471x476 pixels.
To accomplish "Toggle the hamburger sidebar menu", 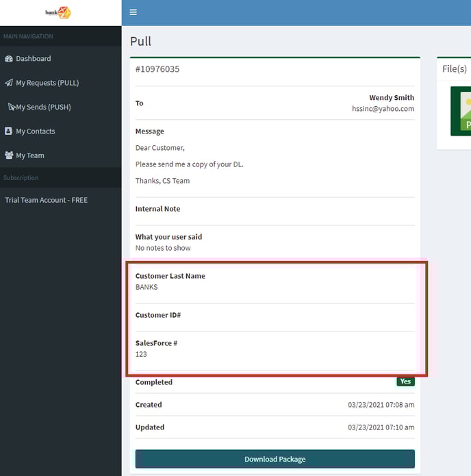I will pos(133,12).
